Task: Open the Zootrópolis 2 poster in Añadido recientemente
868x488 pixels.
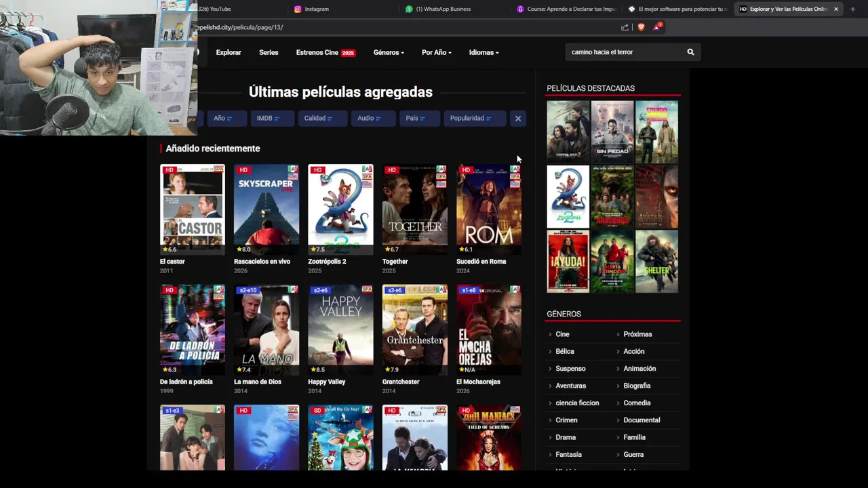Action: pos(340,209)
